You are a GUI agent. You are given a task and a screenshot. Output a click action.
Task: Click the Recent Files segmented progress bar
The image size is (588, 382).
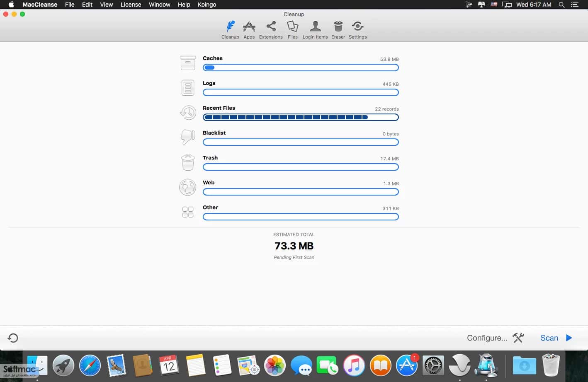point(301,117)
